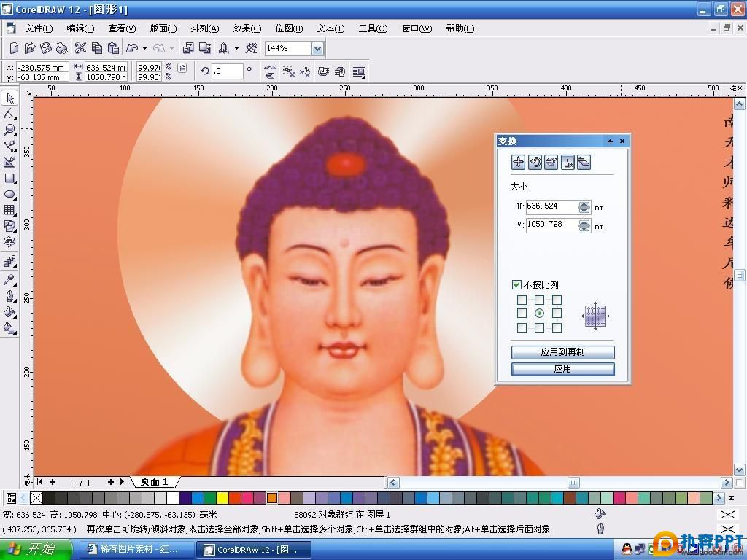Screen dimensions: 747x560
Task: Select the Zoom magnifier tool
Action: (x=9, y=130)
